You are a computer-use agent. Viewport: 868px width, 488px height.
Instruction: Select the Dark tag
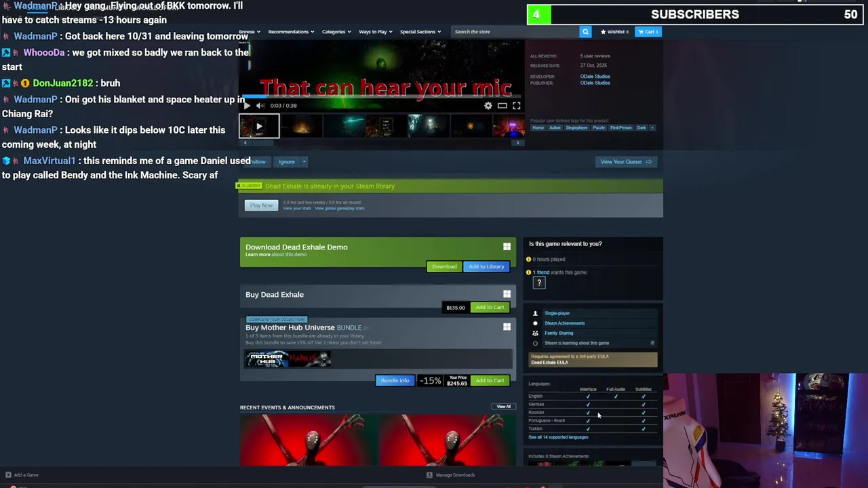(641, 127)
